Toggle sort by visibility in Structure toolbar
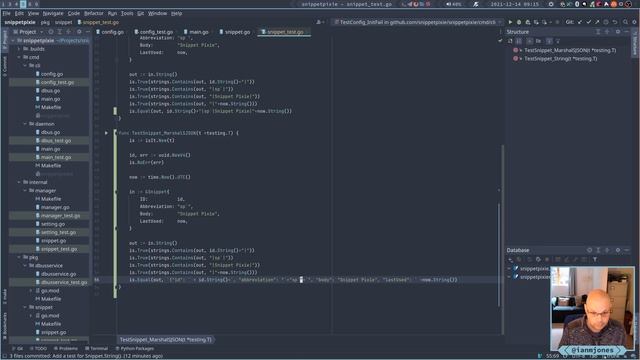Screen dimensions: 640x360 pos(510,41)
